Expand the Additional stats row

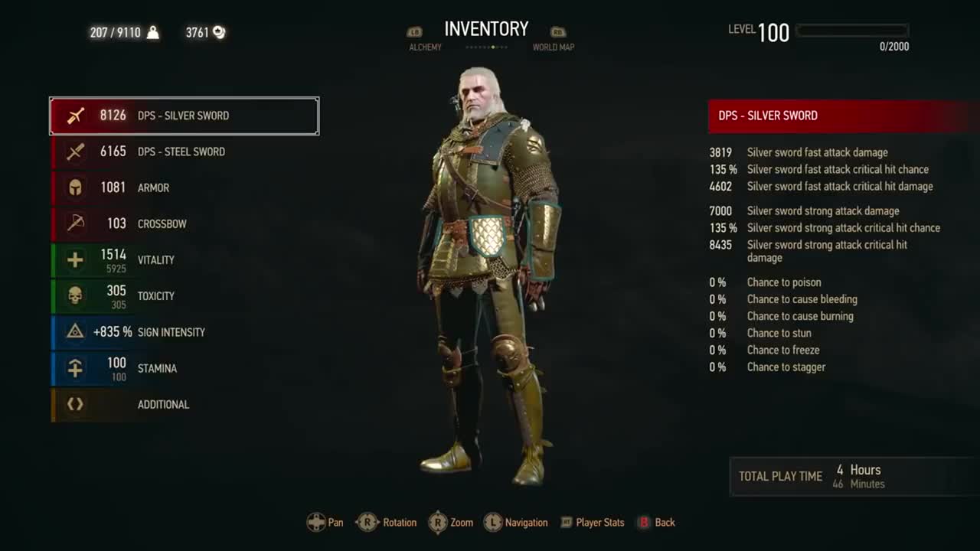(x=185, y=404)
